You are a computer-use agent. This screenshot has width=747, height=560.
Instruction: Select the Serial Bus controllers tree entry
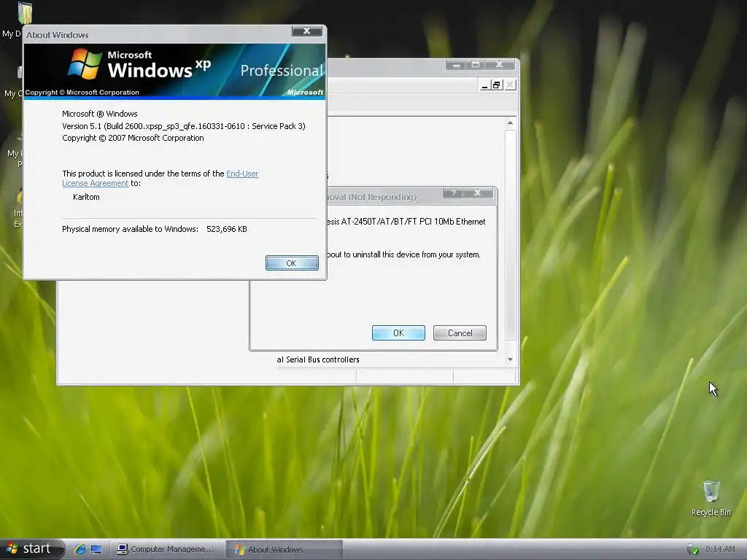318,359
